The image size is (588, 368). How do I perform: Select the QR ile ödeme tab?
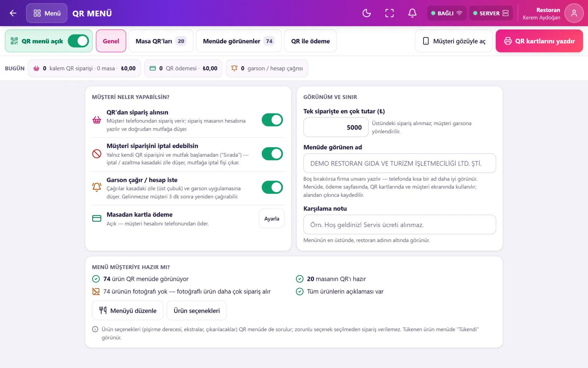coord(311,41)
